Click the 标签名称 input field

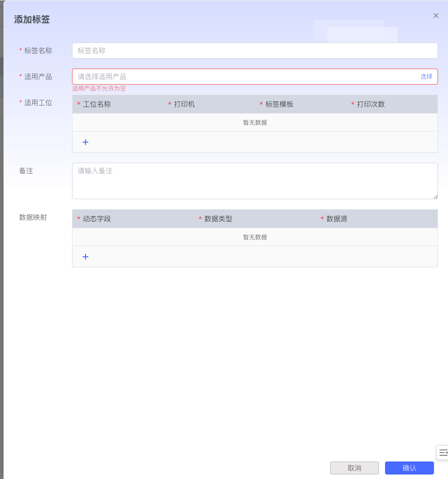(254, 51)
